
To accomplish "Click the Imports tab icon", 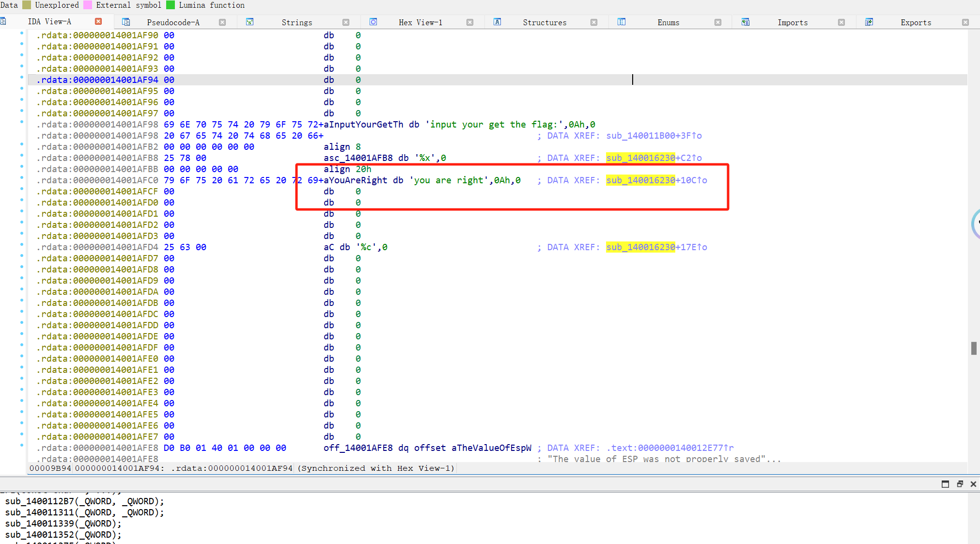I will coord(746,22).
